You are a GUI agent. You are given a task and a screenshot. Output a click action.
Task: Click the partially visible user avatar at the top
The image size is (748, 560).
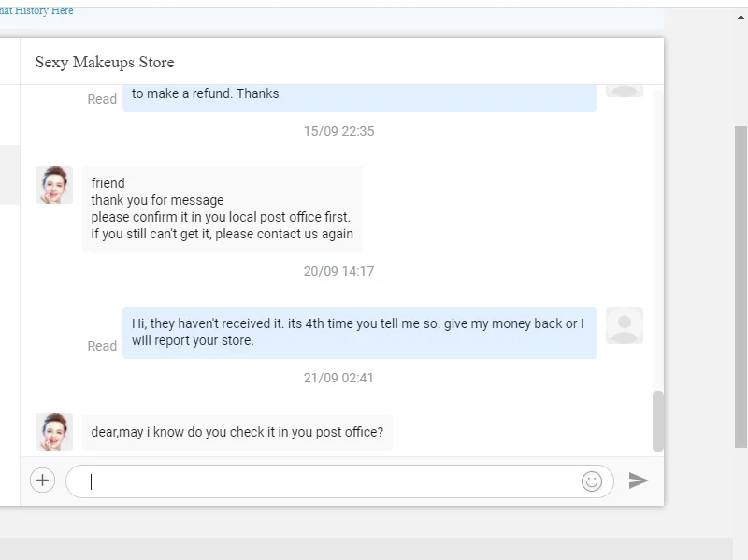point(624,90)
